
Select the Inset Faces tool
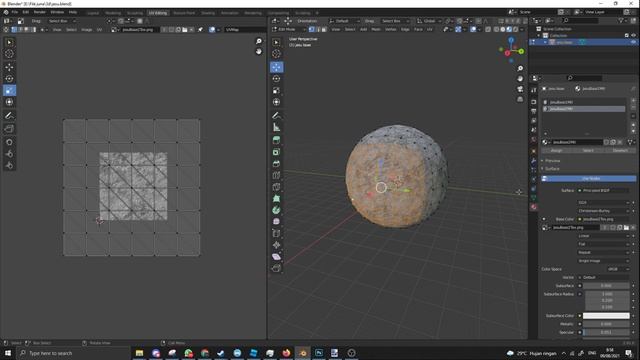276,152
